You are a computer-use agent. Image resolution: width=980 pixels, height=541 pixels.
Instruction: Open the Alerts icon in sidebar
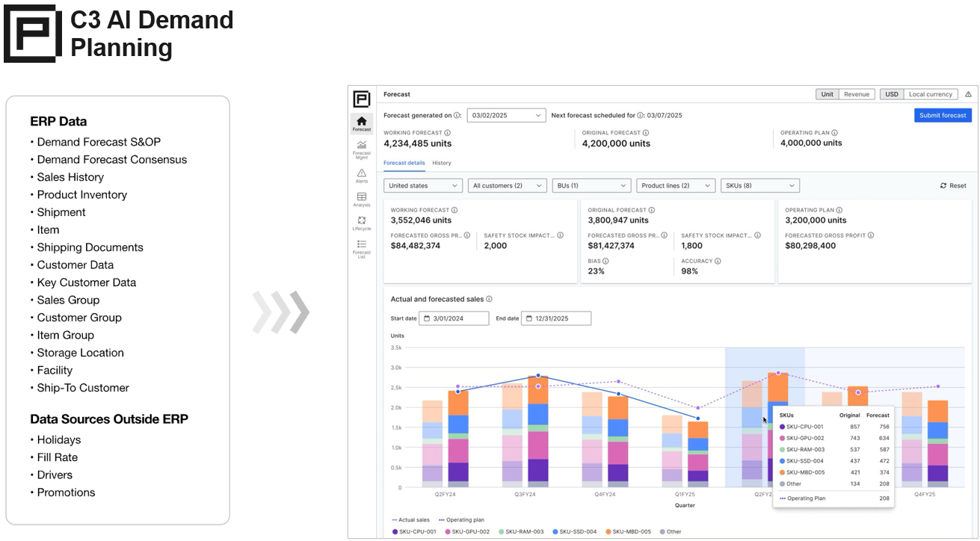(x=362, y=176)
